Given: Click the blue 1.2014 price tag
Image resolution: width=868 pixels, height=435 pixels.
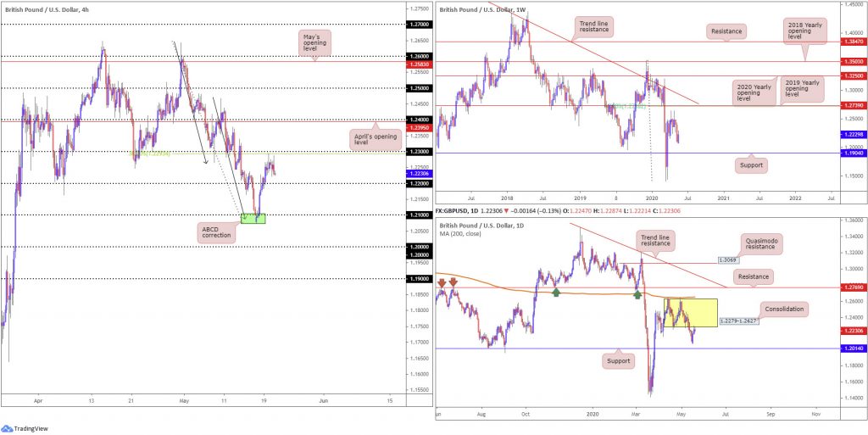Looking at the screenshot, I should (x=853, y=349).
